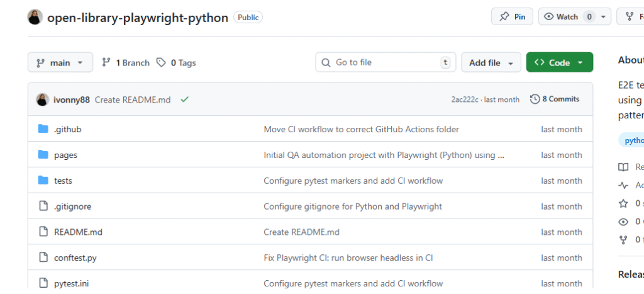Click the Public visibility badge
The width and height of the screenshot is (644, 294).
point(248,17)
